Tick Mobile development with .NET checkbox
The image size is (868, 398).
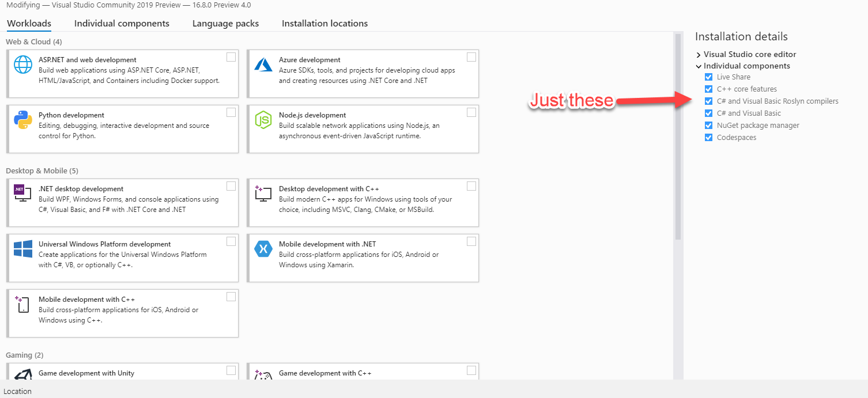[471, 241]
